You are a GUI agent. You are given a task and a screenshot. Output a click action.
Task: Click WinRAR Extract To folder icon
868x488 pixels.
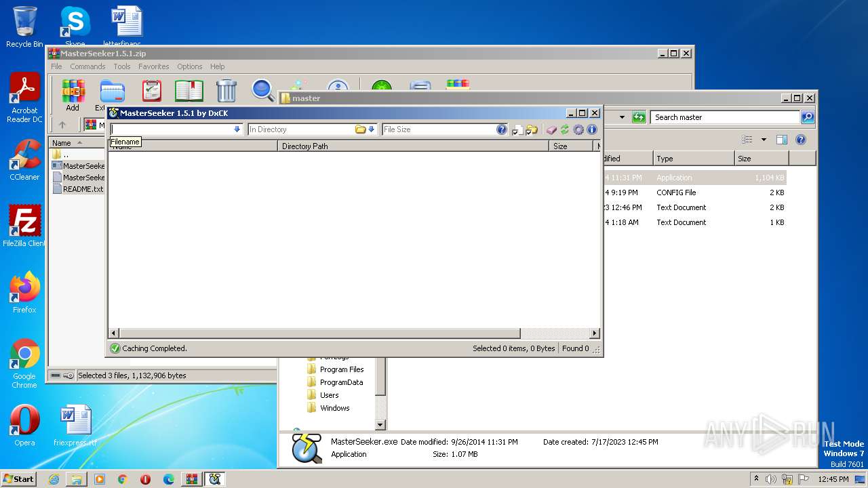click(x=112, y=91)
